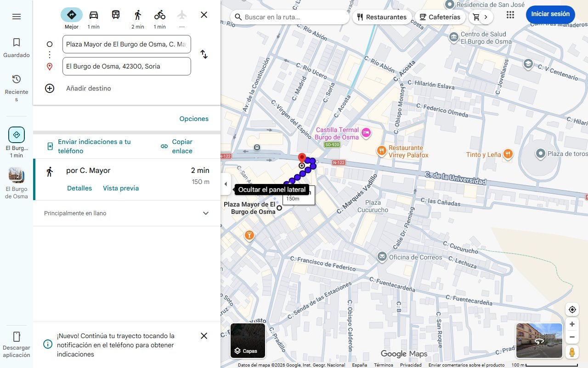Toggle the Cafeterías filter chip
Screen dimensions: 588x368
click(440, 17)
